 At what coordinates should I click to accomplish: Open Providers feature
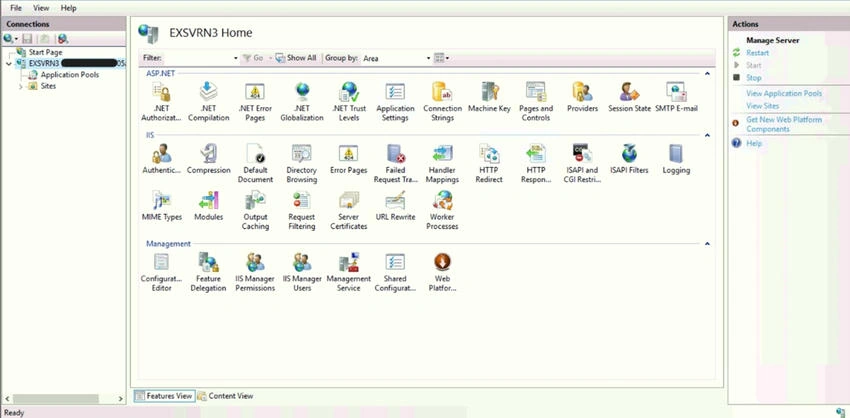pyautogui.click(x=582, y=98)
